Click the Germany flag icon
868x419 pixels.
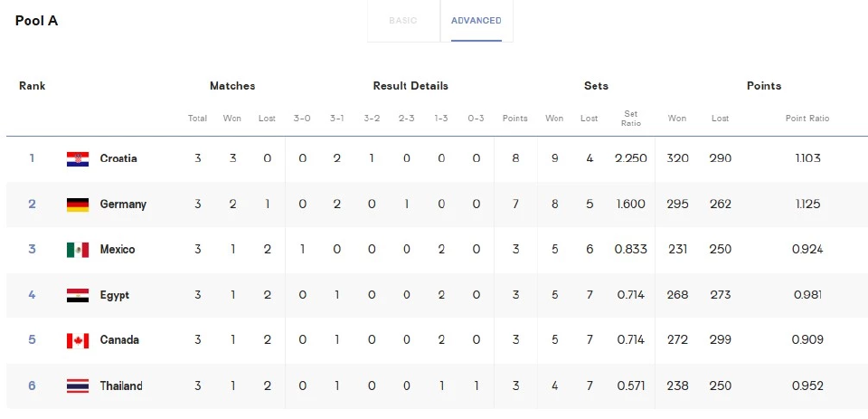[78, 205]
